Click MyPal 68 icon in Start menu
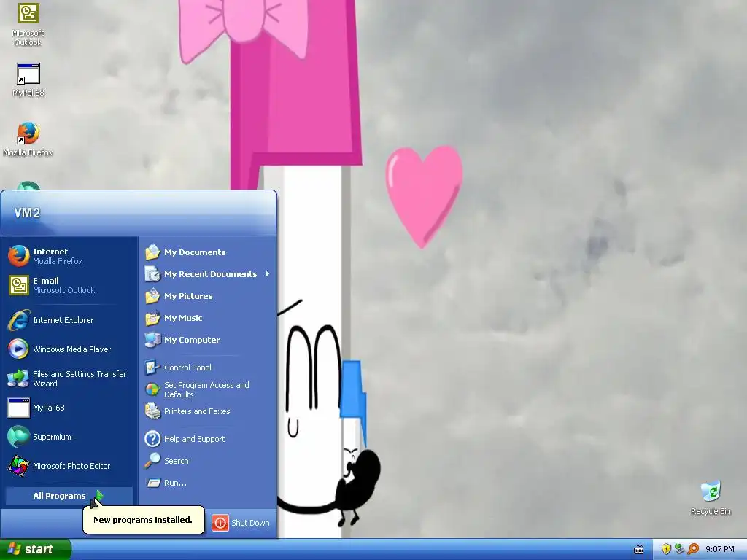This screenshot has height=560, width=747. coord(18,408)
